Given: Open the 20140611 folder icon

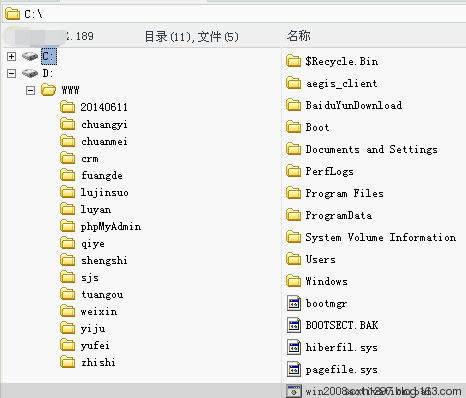Looking at the screenshot, I should coord(68,107).
